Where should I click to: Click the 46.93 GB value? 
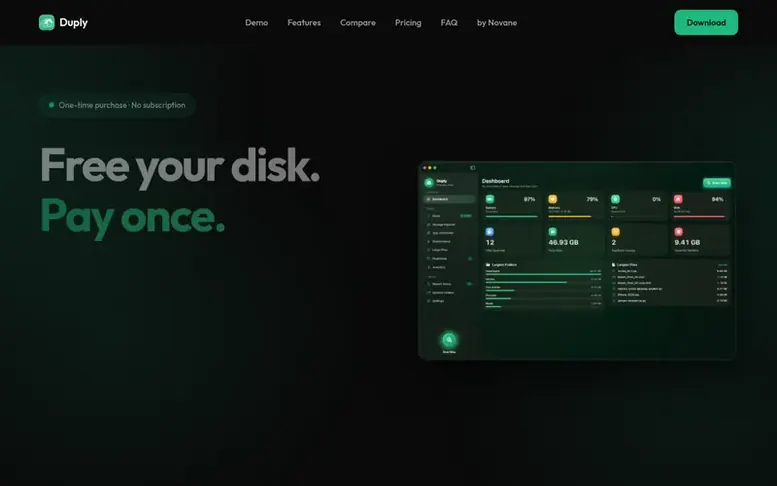[563, 243]
